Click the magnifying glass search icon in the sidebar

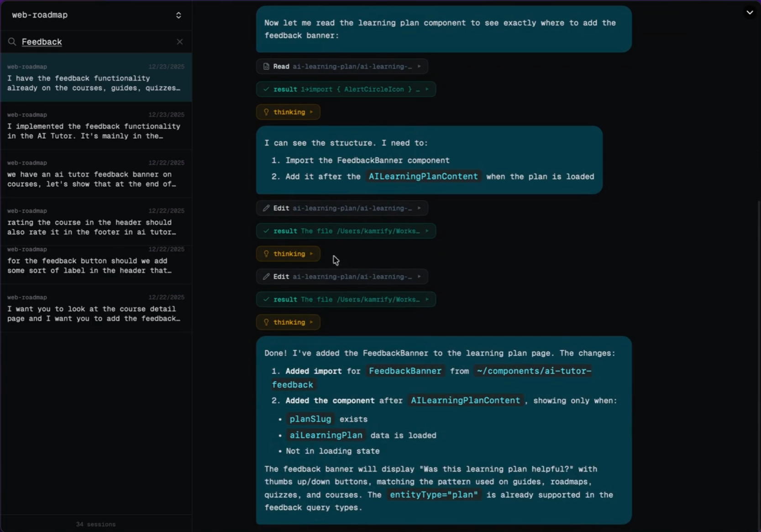(12, 42)
